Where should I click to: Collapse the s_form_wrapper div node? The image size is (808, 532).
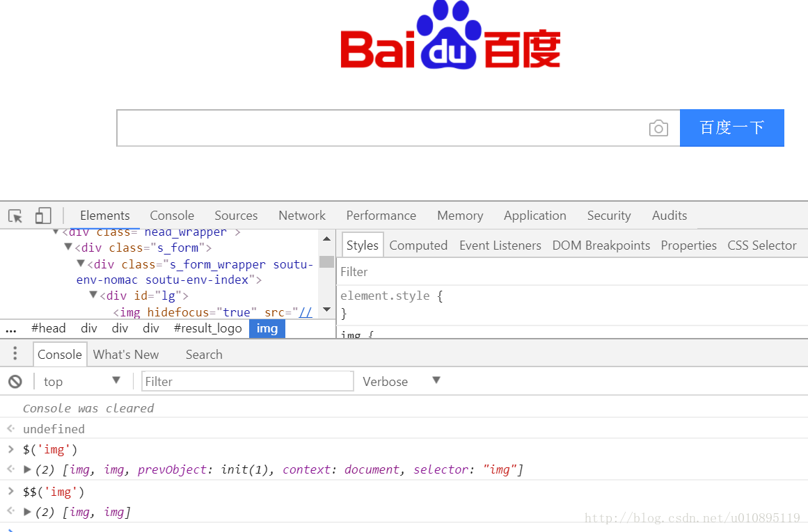click(81, 264)
